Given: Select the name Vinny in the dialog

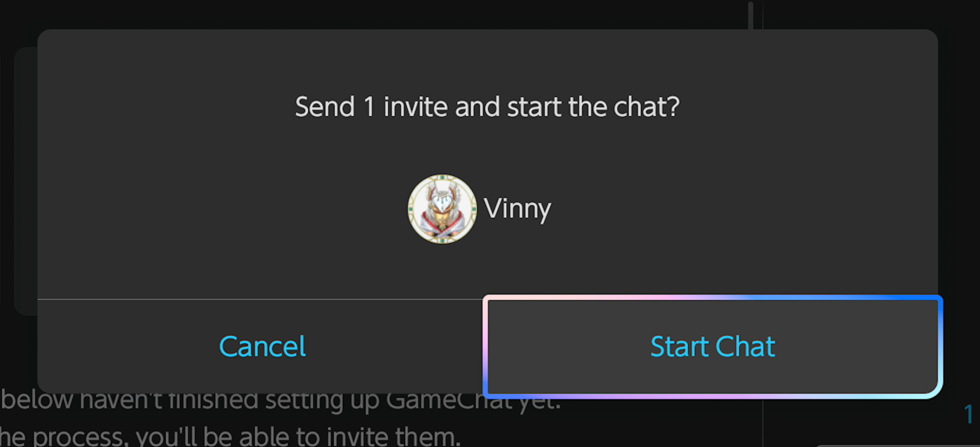Looking at the screenshot, I should [x=517, y=209].
